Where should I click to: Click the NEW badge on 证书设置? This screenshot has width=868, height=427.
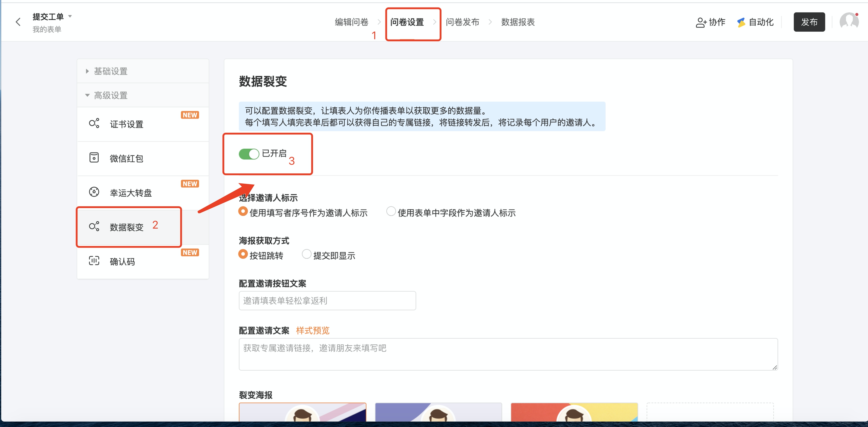190,115
